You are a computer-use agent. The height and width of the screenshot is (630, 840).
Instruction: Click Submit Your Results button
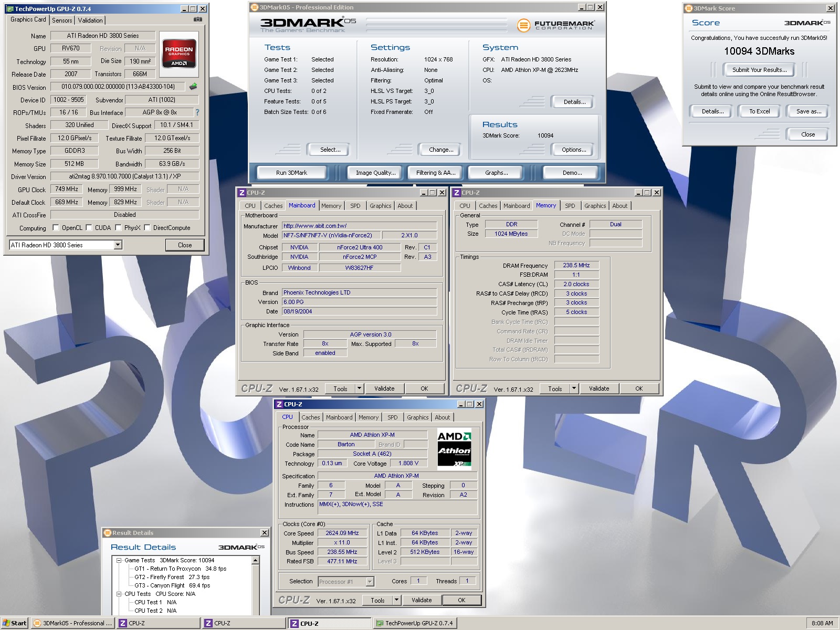point(759,70)
